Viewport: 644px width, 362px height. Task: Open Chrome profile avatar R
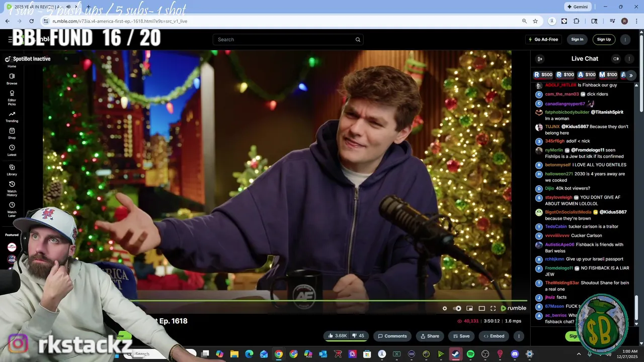624,21
